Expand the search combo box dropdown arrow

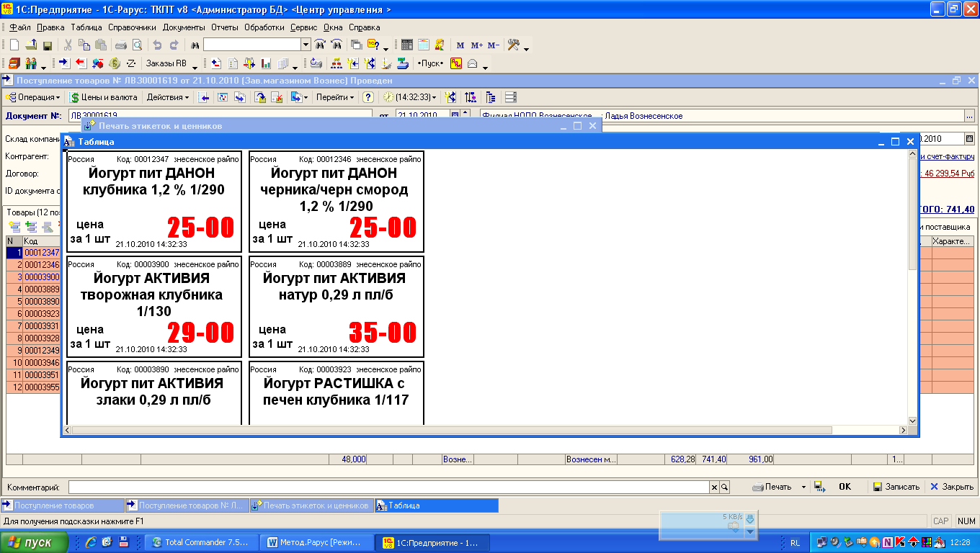coord(306,45)
